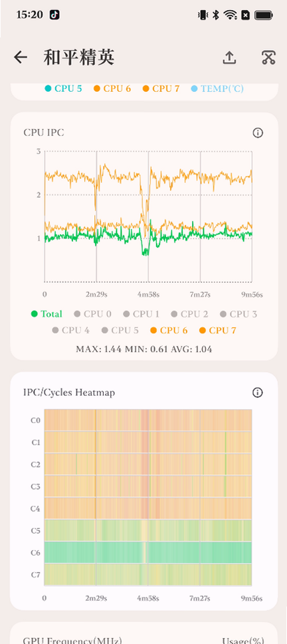Enable CPU 3 series in IPC legend
Viewport: 287px width, 644px height.
coord(239,314)
